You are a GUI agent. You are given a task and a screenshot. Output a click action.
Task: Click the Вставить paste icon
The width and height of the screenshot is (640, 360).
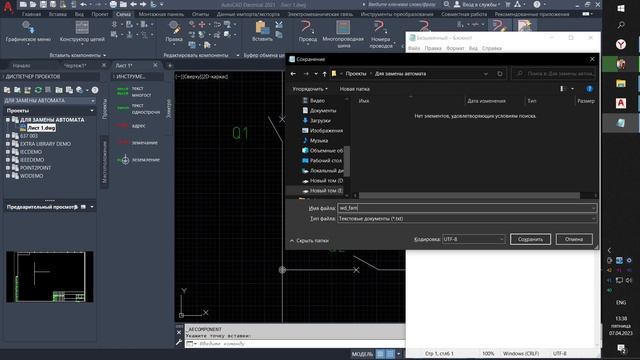coord(262,28)
